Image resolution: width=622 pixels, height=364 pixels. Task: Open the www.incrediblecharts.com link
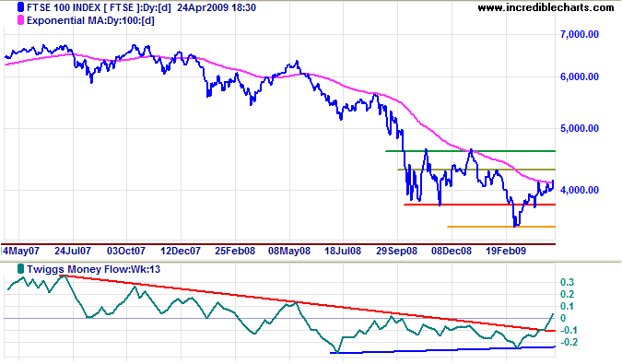coord(546,7)
